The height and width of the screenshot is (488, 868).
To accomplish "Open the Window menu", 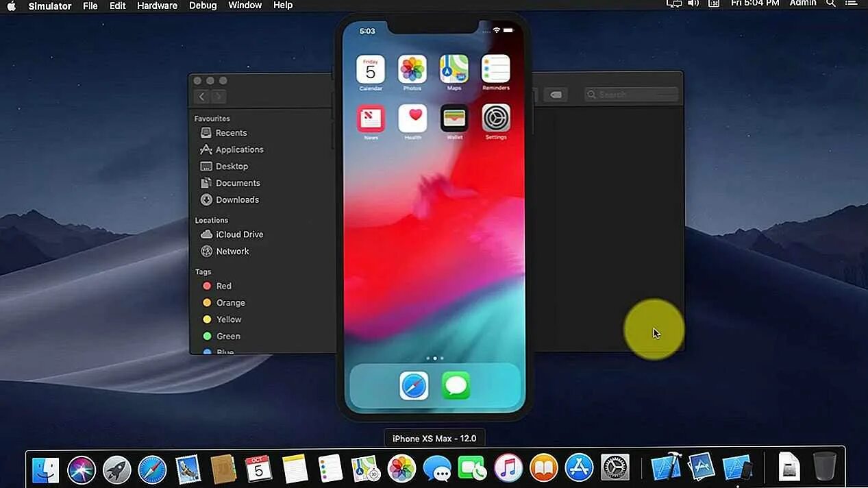I will coord(245,5).
